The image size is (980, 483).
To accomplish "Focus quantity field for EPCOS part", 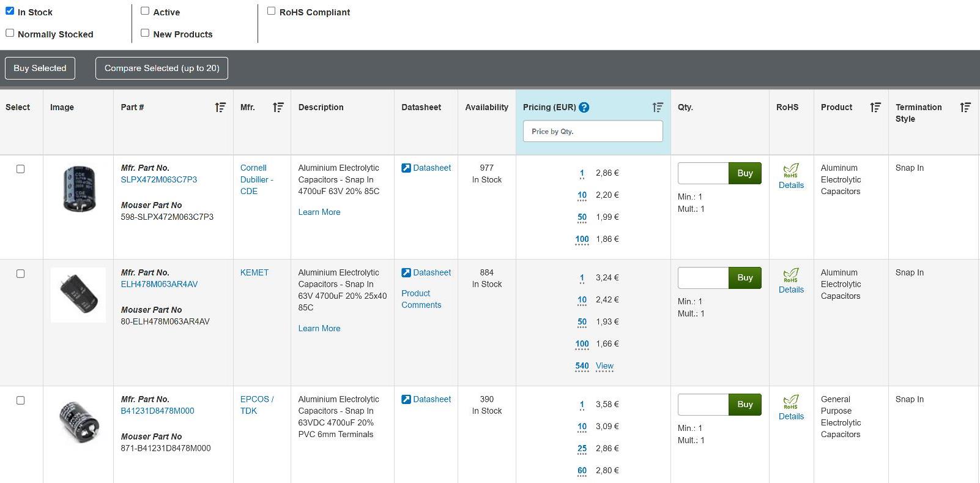I will pyautogui.click(x=703, y=405).
